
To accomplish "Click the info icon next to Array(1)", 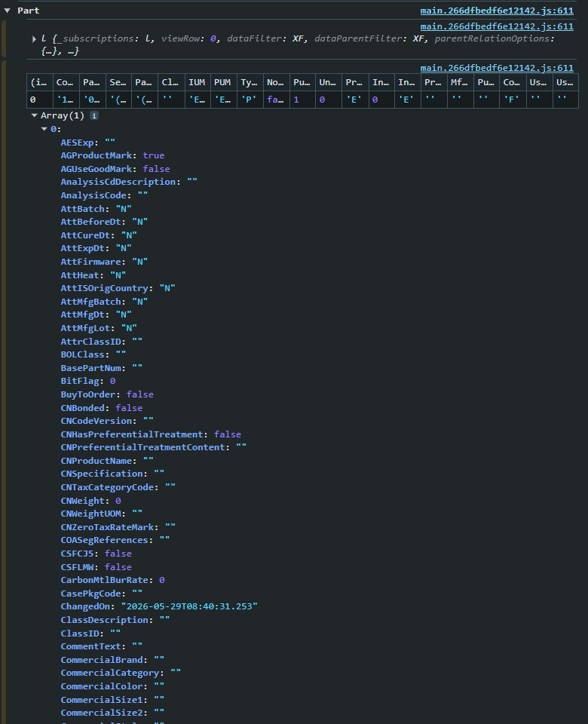I will [94, 115].
